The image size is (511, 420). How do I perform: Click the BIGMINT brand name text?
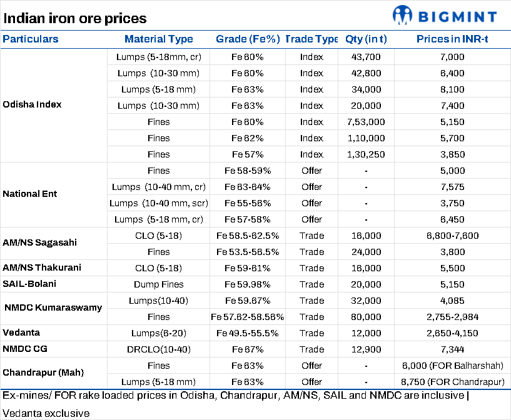[x=458, y=16]
